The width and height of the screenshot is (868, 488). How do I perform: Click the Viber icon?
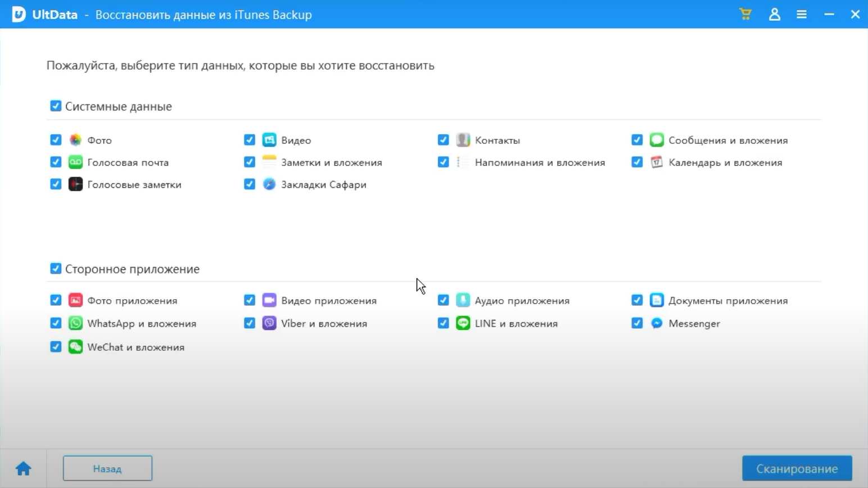point(269,323)
